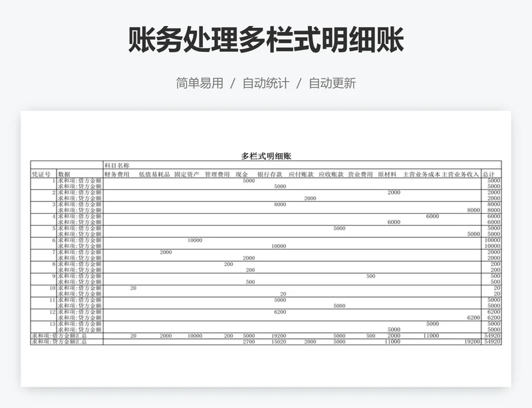532x408 pixels.
Task: Click 54920 grand total in debit summary row
Action: pos(492,335)
